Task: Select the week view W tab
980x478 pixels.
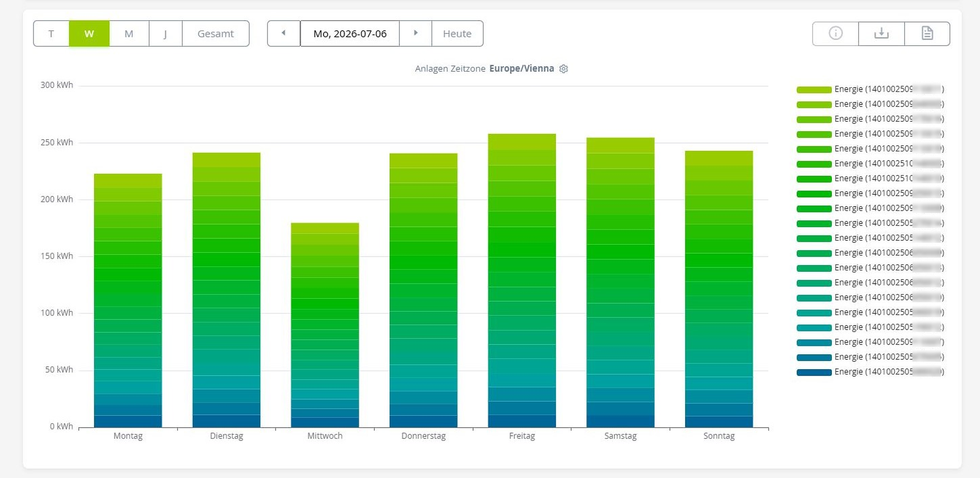Action: [89, 33]
